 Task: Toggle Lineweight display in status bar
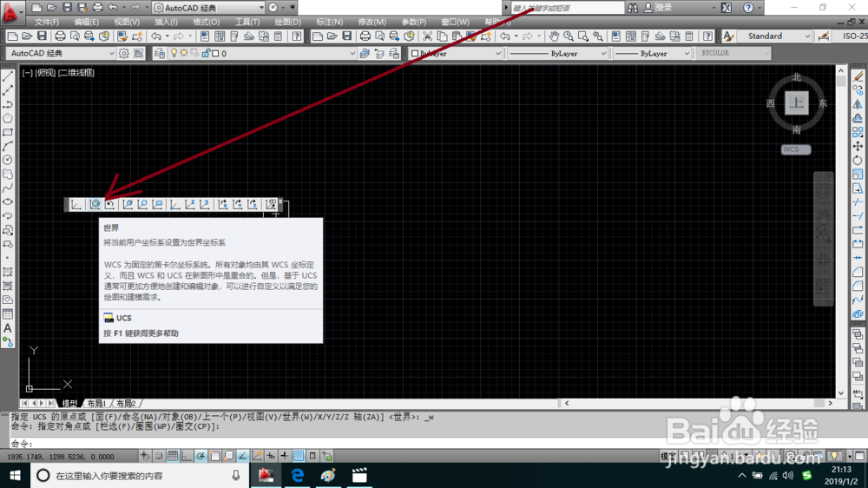(x=285, y=456)
